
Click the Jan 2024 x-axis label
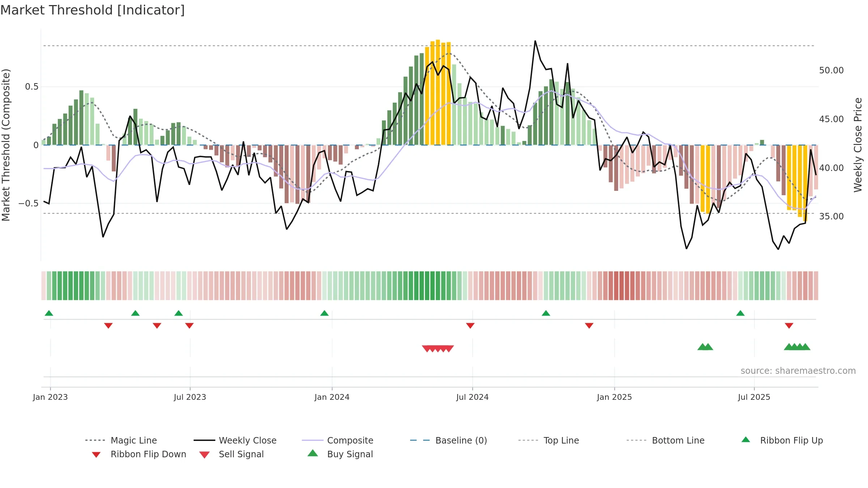tap(332, 397)
